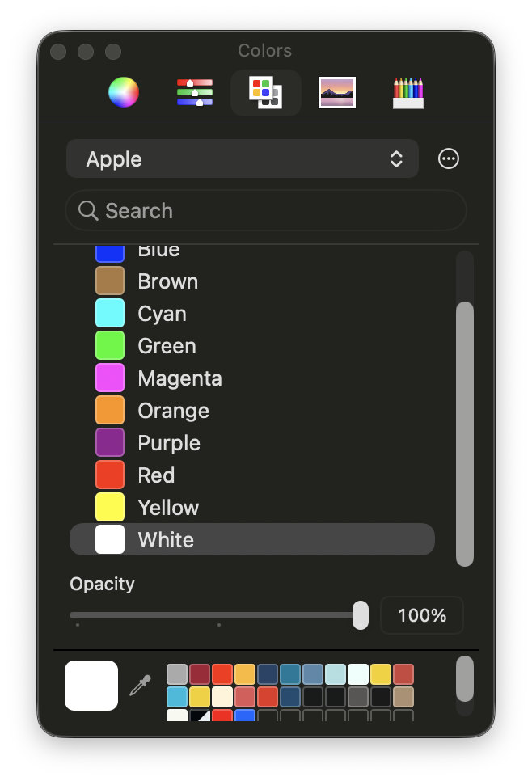This screenshot has width=532, height=781.
Task: Click the color list scrollbar
Action: click(465, 433)
